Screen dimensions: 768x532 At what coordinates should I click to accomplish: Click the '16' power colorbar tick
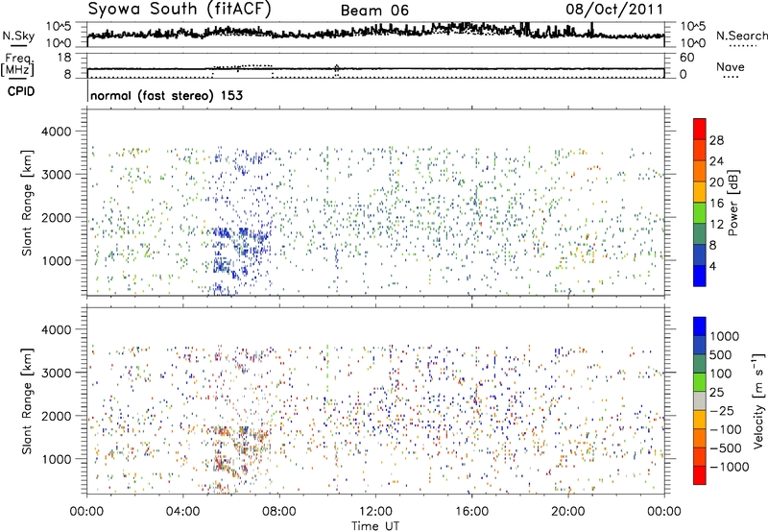click(x=716, y=204)
